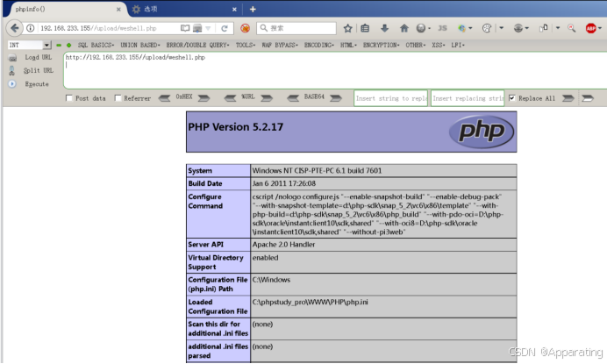Click the arrow right of Replace All
The height and width of the screenshot is (364, 607).
click(568, 98)
